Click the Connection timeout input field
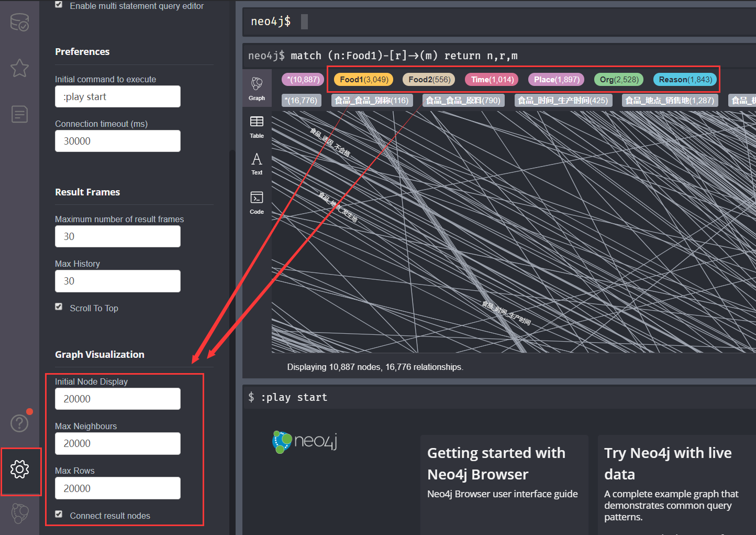This screenshot has height=535, width=756. 118,141
